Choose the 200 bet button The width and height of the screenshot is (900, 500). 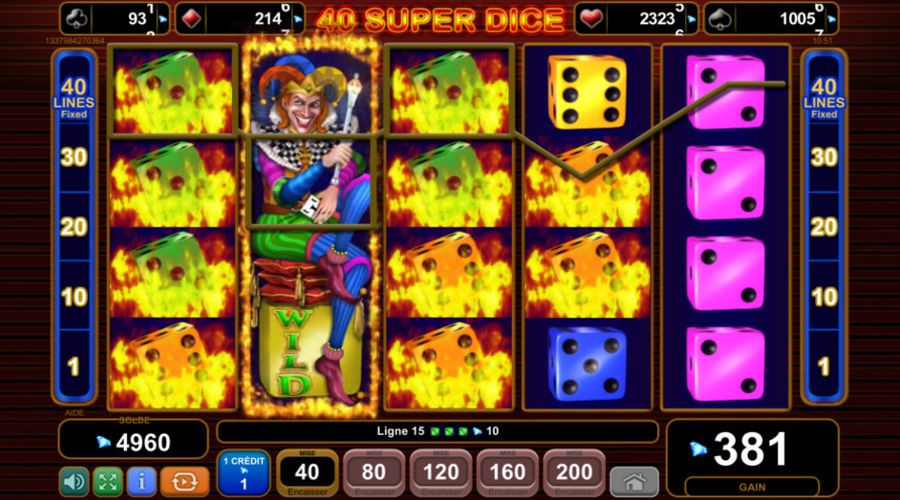574,473
